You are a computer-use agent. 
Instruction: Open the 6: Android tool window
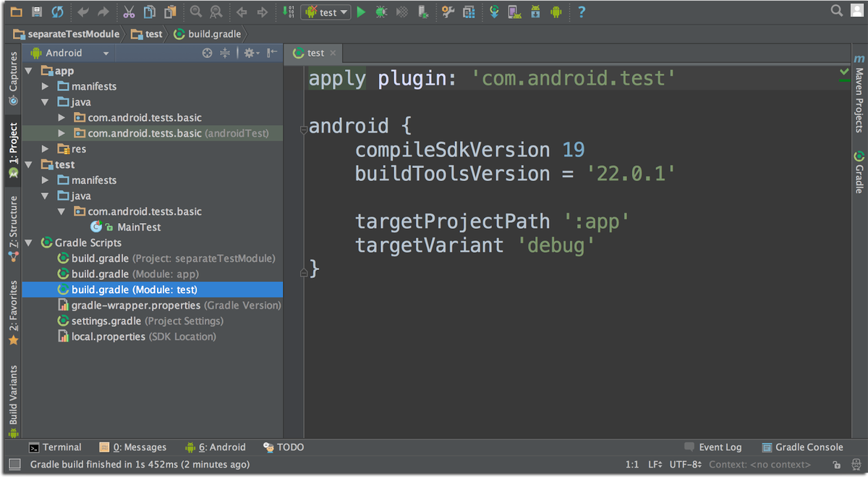[216, 447]
